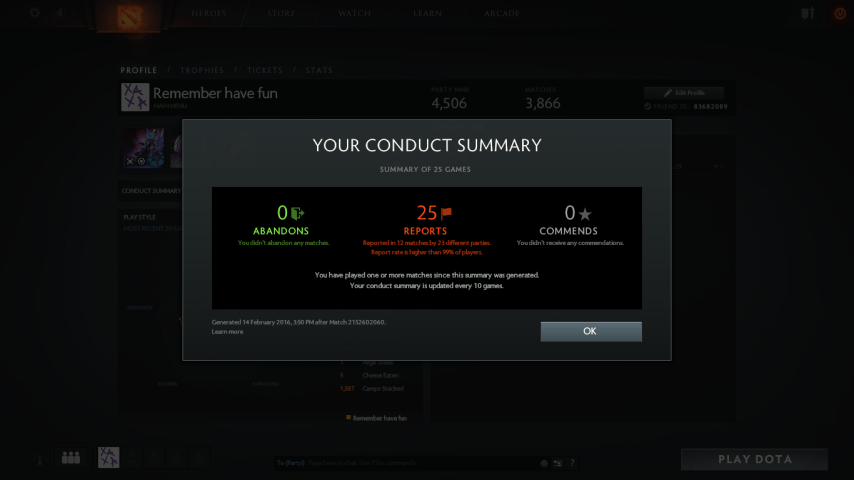This screenshot has width=854, height=480.
Task: Click the chat help question mark
Action: pyautogui.click(x=572, y=463)
